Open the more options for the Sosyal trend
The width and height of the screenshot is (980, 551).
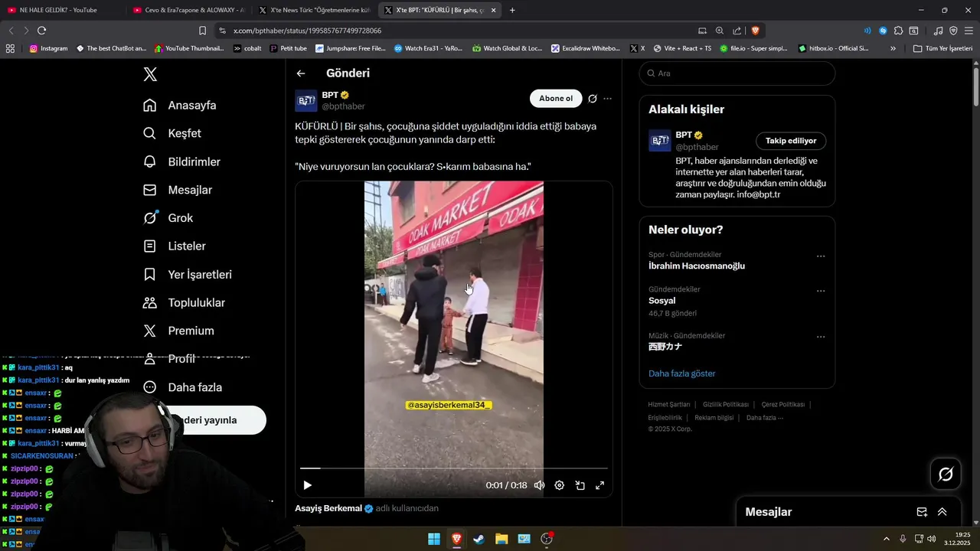click(821, 291)
